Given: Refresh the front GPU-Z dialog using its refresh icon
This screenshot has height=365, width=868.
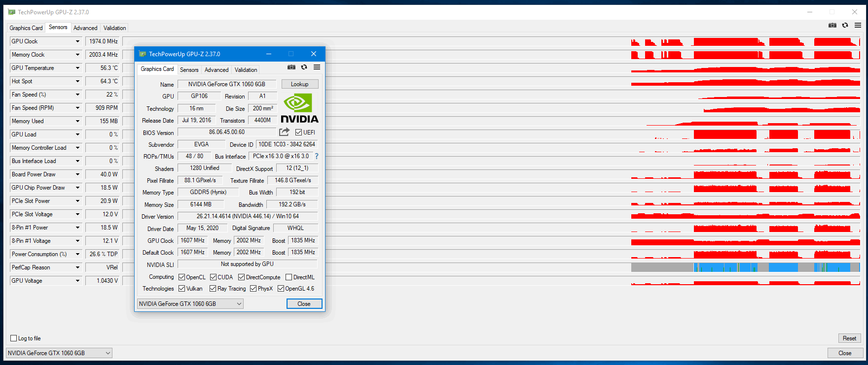Looking at the screenshot, I should coord(304,67).
